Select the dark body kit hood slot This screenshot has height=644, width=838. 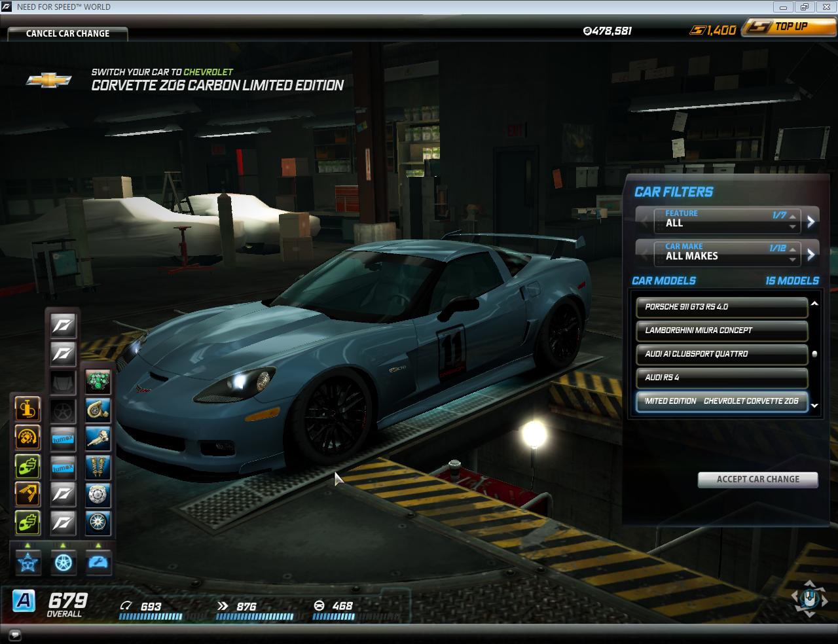point(63,382)
